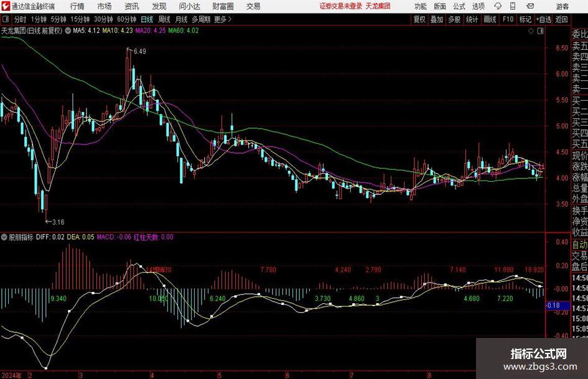Click the envelope message icon
Image resolution: width=588 pixels, height=379 pixels.
pyautogui.click(x=530, y=6)
